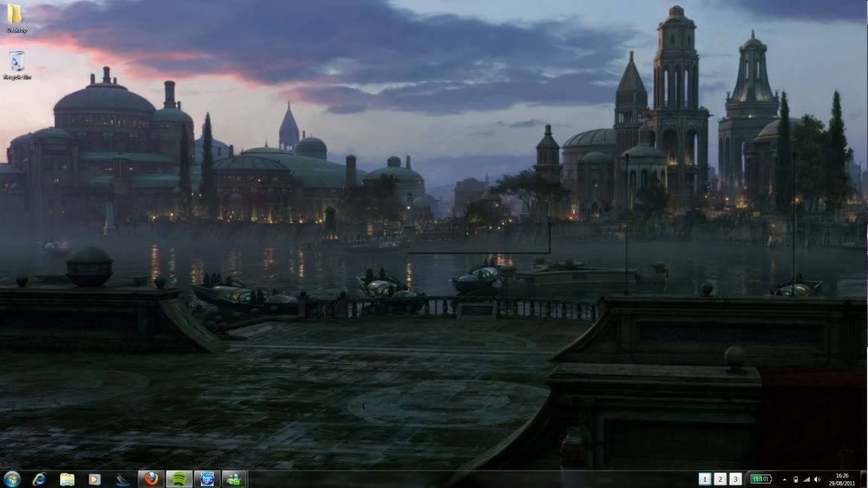The image size is (868, 488).
Task: Switch to the Spotify window
Action: pyautogui.click(x=179, y=479)
